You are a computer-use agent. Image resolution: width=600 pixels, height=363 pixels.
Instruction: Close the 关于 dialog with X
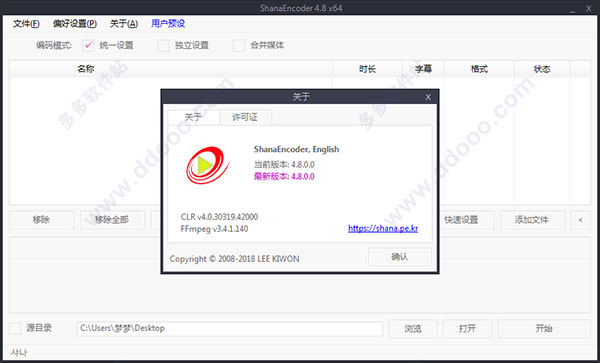[x=428, y=97]
